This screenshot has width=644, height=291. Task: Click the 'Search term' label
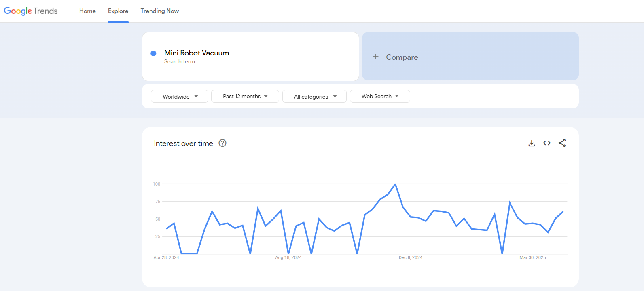pyautogui.click(x=180, y=62)
